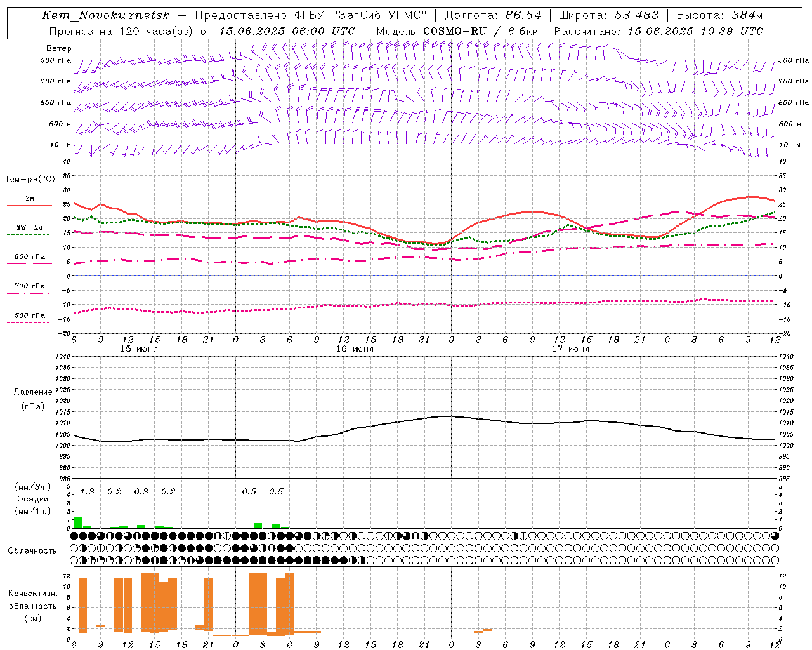This screenshot has height=650, width=812.
Task: Click the tallest green precipitation bar
Action: [x=78, y=522]
